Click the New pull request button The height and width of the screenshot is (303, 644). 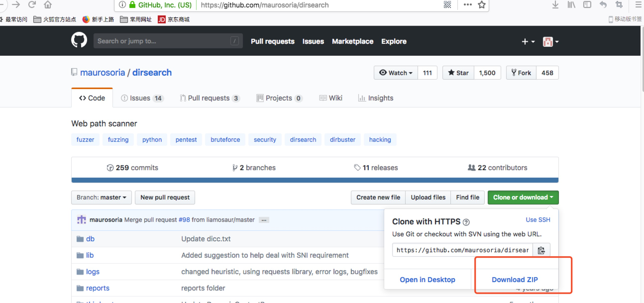tap(165, 198)
